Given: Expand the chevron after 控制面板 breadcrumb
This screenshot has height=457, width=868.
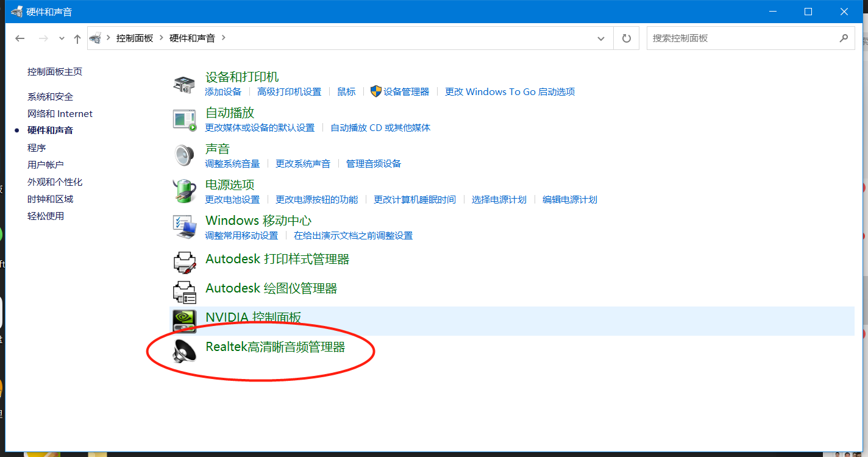Looking at the screenshot, I should (x=162, y=38).
